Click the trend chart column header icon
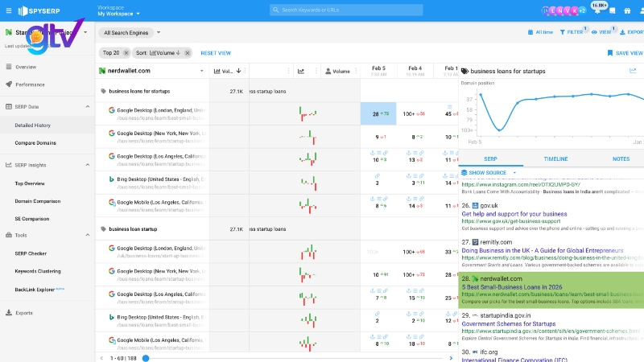Screen dimensions: 644x362 point(300,71)
